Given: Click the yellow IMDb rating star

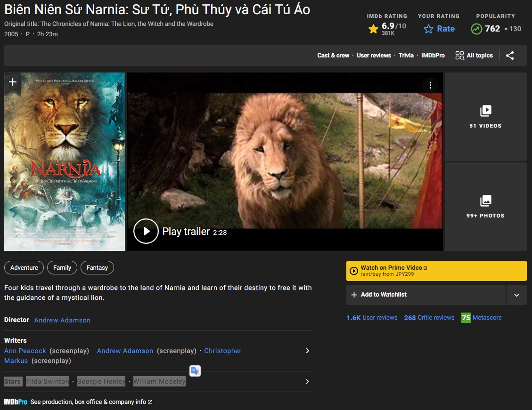Looking at the screenshot, I should pyautogui.click(x=373, y=29).
